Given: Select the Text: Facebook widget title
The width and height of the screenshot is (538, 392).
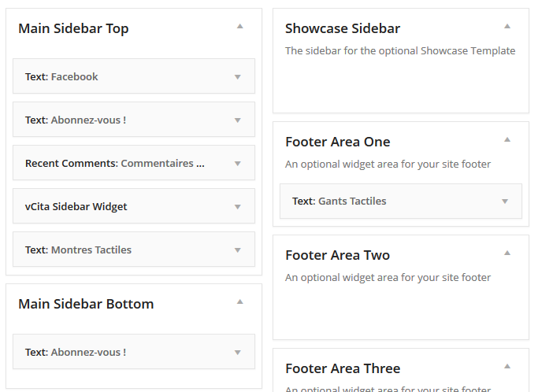Looking at the screenshot, I should [61, 77].
